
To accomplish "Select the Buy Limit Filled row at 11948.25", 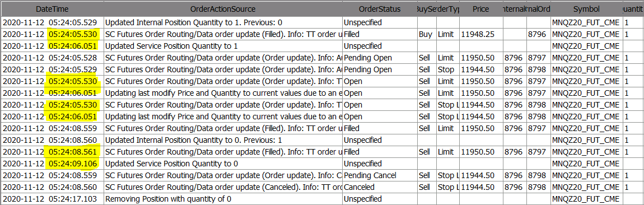I will (x=322, y=34).
